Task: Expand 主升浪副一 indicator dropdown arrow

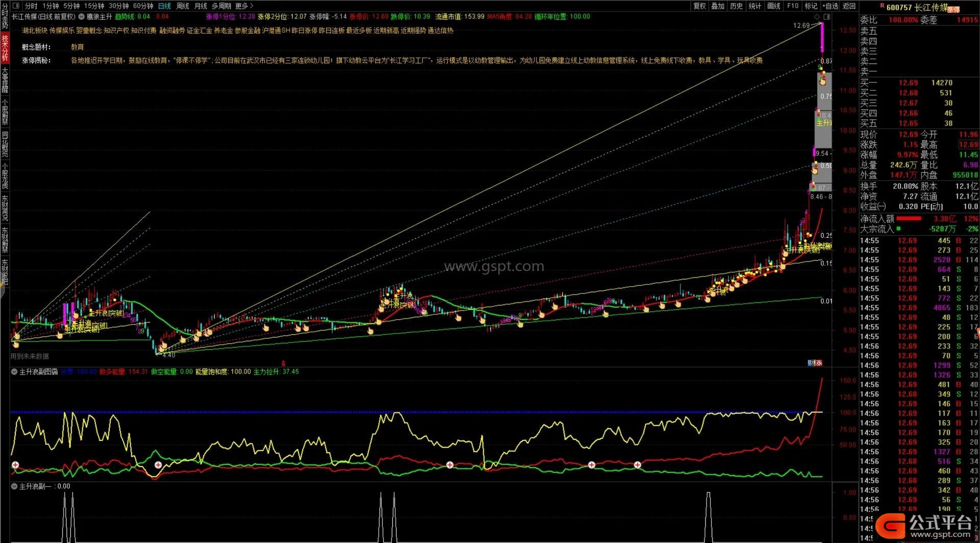Action: pyautogui.click(x=14, y=486)
